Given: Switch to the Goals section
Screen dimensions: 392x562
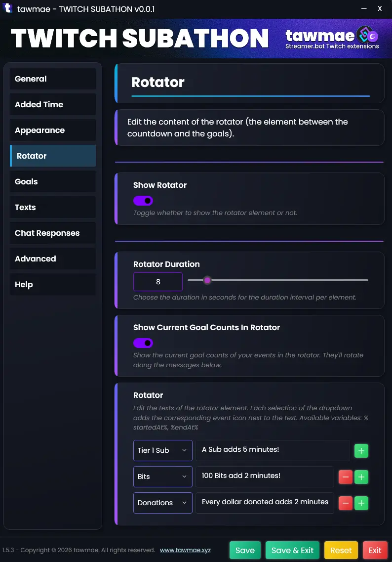Looking at the screenshot, I should pos(53,181).
